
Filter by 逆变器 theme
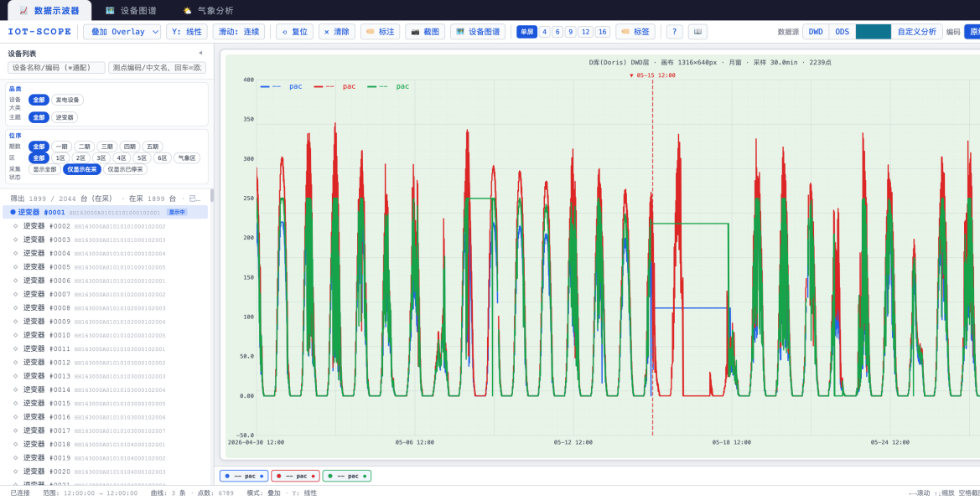pos(65,117)
